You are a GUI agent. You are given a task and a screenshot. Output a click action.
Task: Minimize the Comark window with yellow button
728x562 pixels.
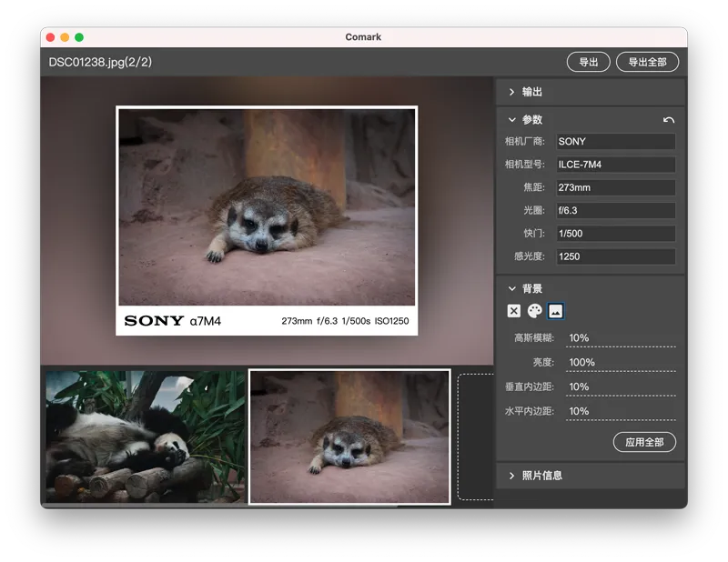click(x=65, y=37)
